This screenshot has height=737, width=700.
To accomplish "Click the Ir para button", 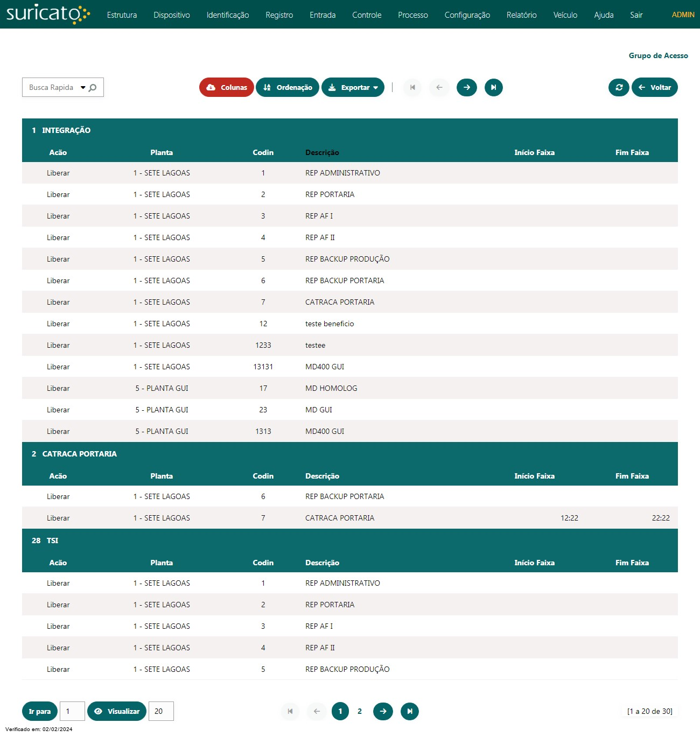I will point(40,711).
